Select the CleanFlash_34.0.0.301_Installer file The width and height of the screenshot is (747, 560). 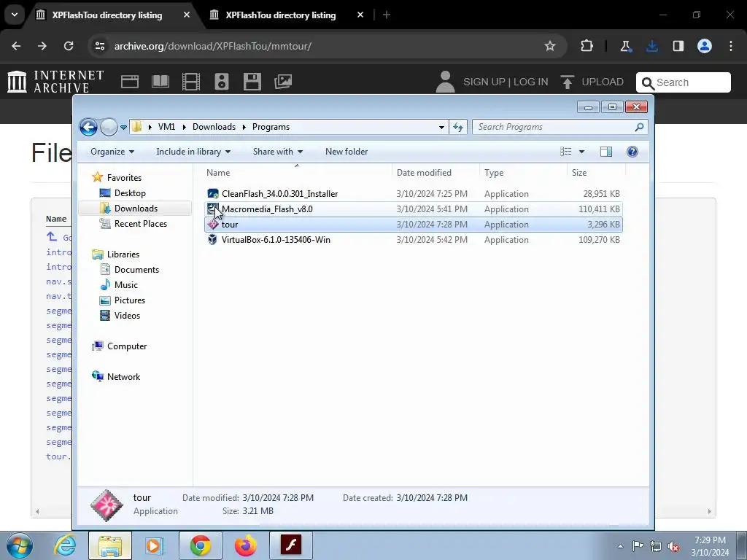tap(413, 194)
